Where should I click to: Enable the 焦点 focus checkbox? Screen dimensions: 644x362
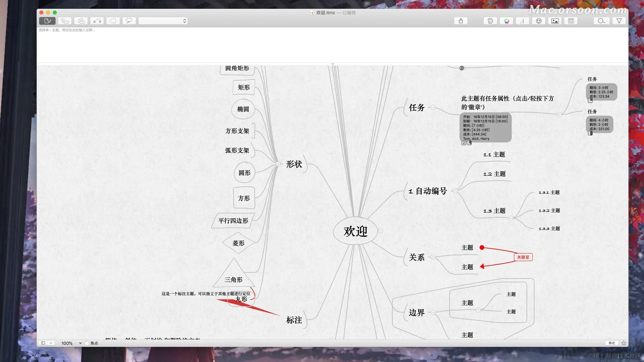(87, 343)
